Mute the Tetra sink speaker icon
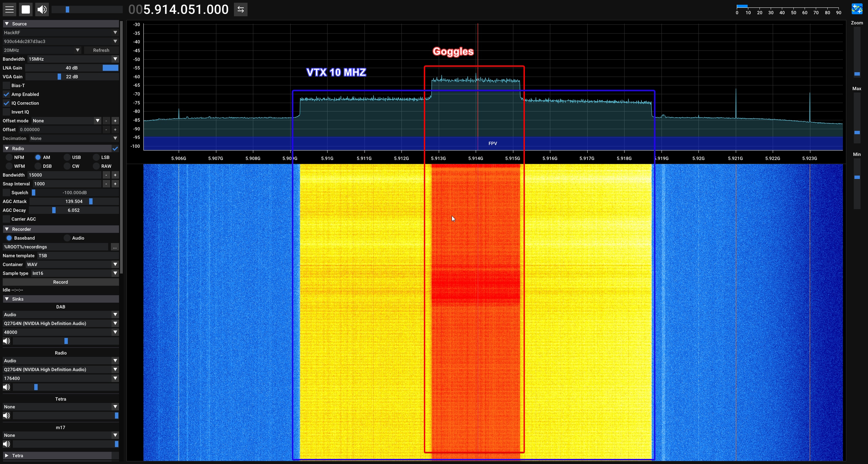 pos(6,416)
